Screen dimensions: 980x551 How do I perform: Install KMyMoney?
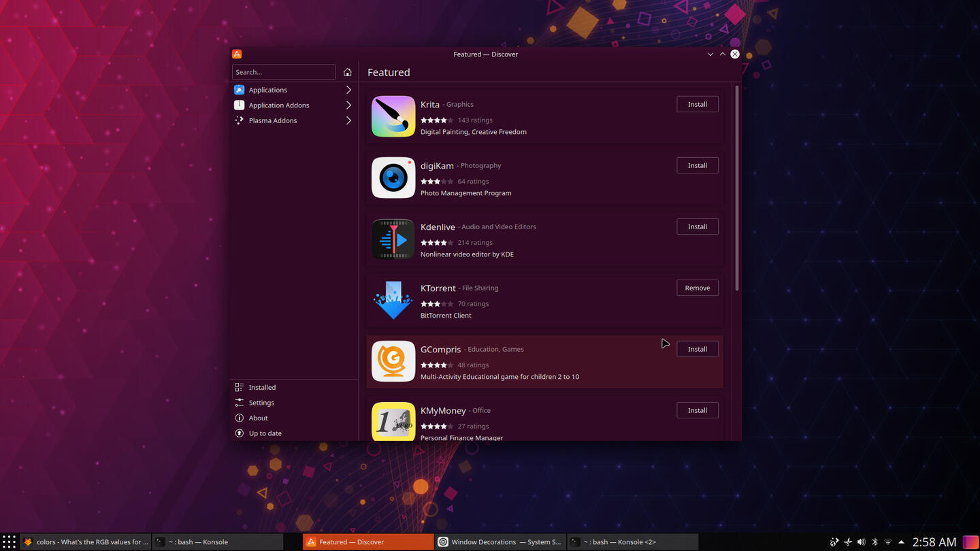click(698, 410)
